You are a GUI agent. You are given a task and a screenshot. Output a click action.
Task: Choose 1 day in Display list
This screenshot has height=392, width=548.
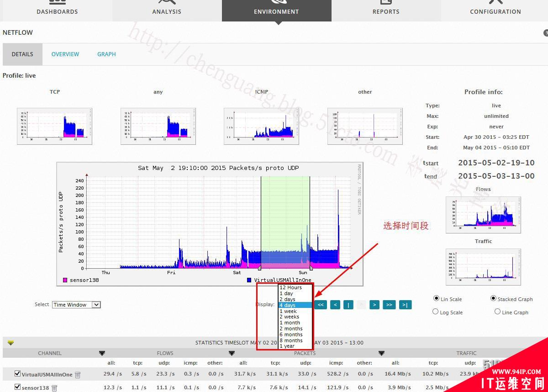point(295,293)
